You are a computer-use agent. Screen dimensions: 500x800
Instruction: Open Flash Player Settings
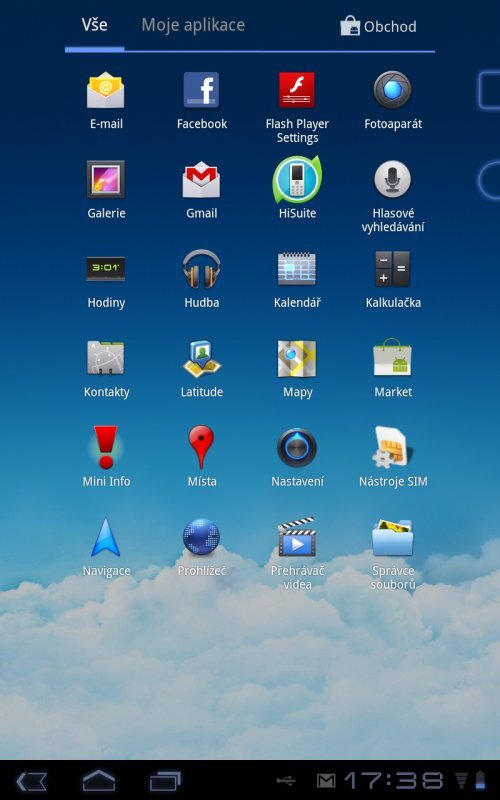pos(297,90)
